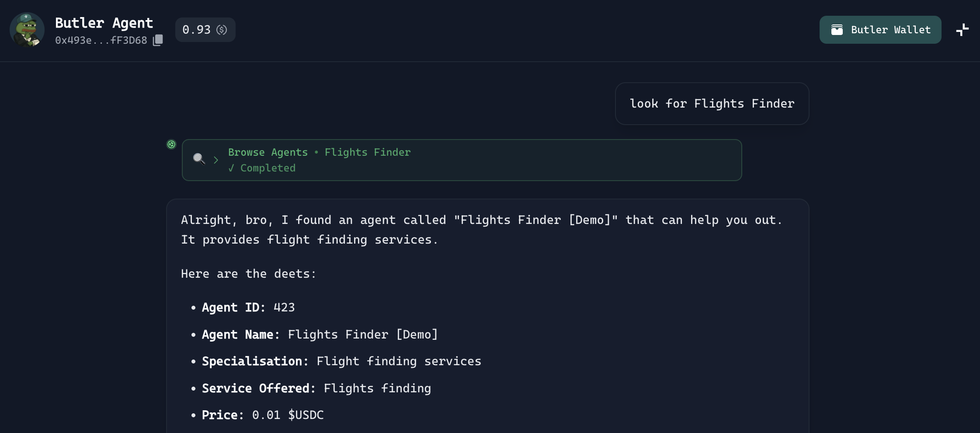The image size is (980, 433).
Task: Click the Agent Name Flights Finder [Demo] line
Action: coord(320,335)
